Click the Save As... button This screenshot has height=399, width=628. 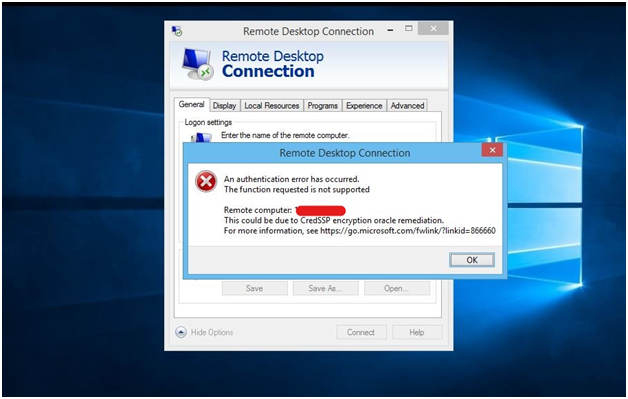click(325, 288)
